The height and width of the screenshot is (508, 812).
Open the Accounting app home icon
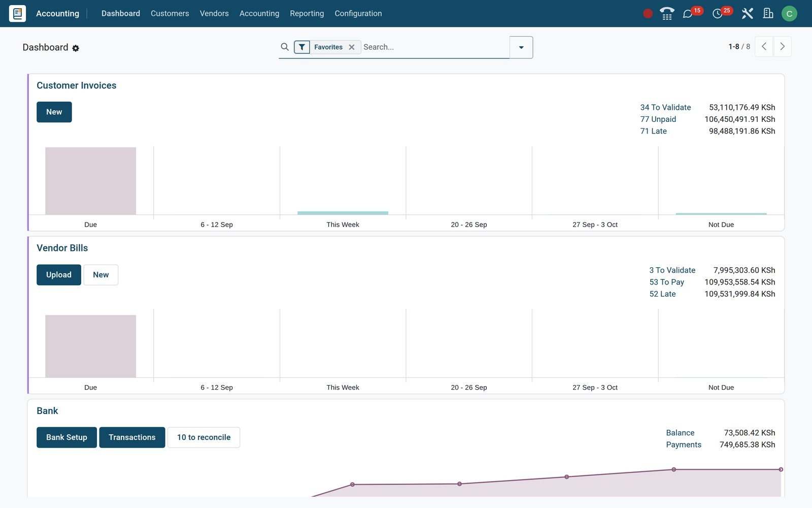17,13
